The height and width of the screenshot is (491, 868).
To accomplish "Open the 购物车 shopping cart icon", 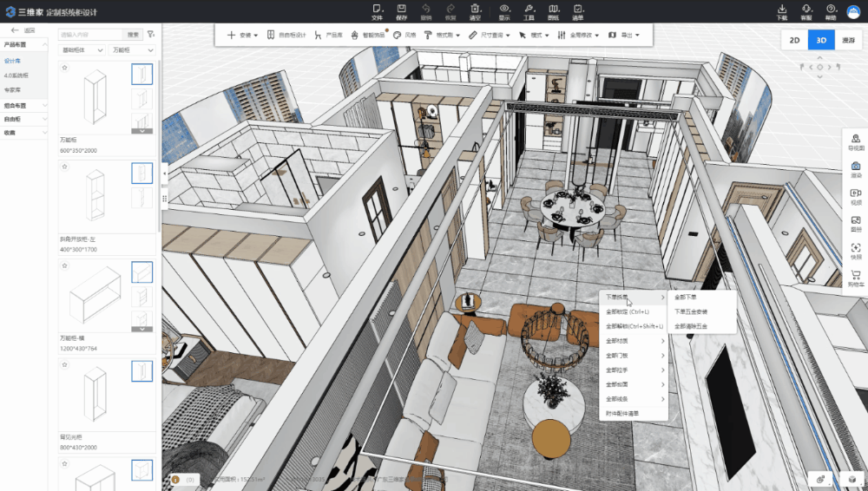I will [x=856, y=278].
